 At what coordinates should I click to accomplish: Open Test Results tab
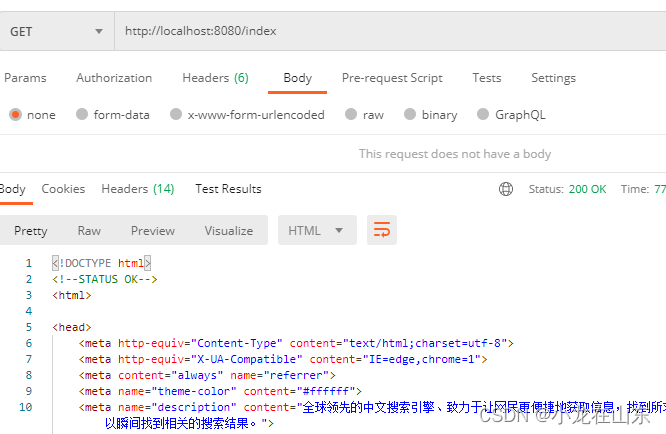click(228, 189)
